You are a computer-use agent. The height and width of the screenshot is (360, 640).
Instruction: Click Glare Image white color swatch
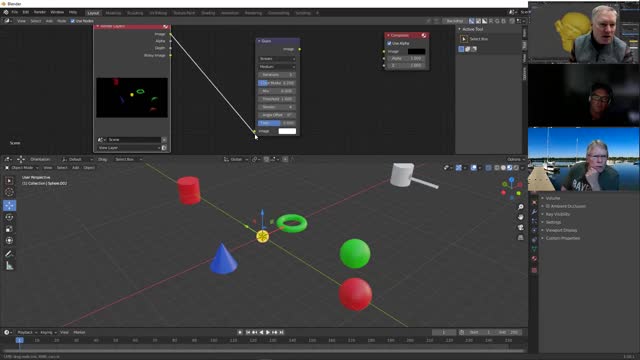pos(287,131)
